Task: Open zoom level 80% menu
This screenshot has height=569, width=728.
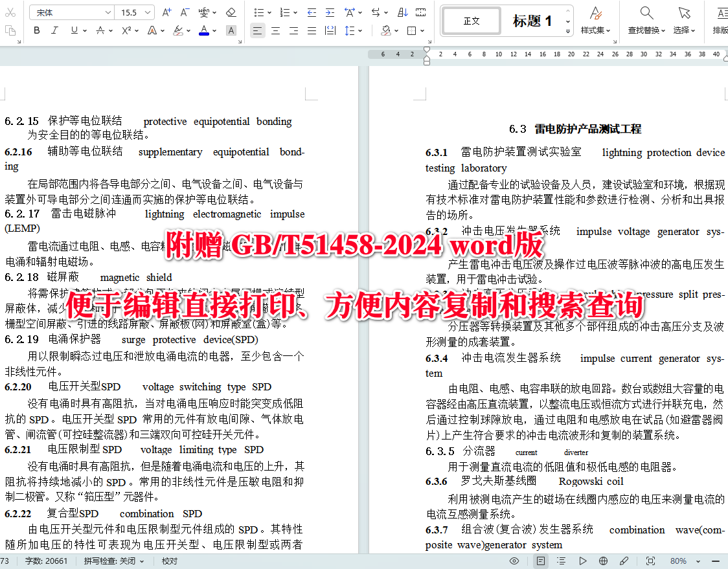Action: [685, 561]
